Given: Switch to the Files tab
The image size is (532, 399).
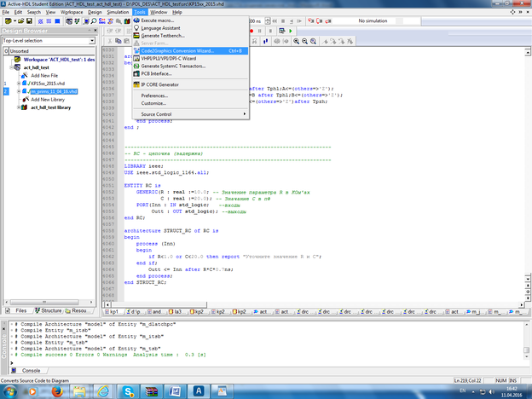Looking at the screenshot, I should coord(17,310).
